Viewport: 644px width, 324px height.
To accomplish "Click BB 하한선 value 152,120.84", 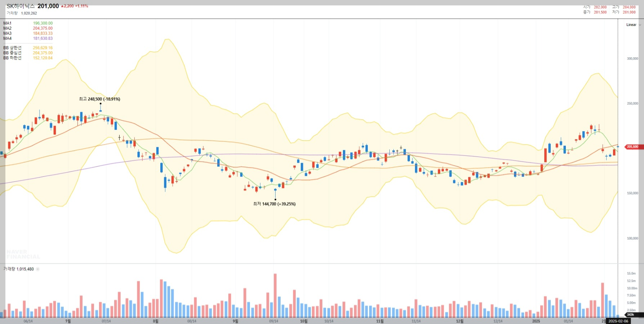I will point(43,58).
